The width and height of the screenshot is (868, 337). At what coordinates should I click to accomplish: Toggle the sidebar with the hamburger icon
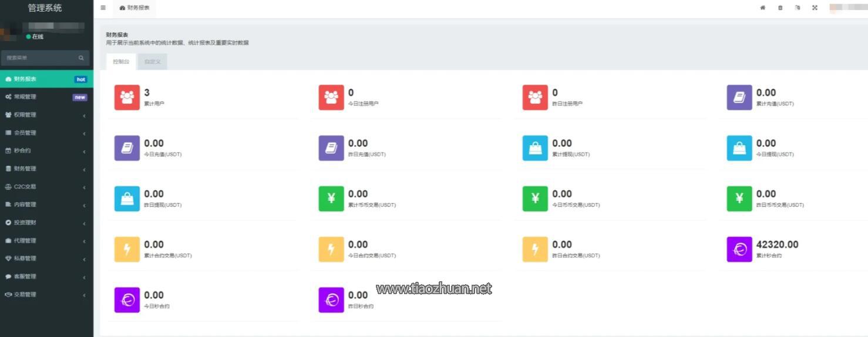(103, 8)
